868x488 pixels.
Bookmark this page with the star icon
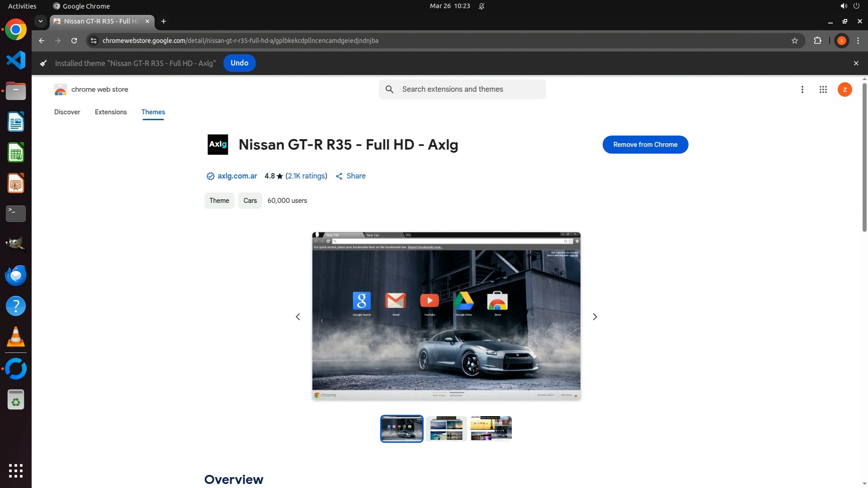795,41
